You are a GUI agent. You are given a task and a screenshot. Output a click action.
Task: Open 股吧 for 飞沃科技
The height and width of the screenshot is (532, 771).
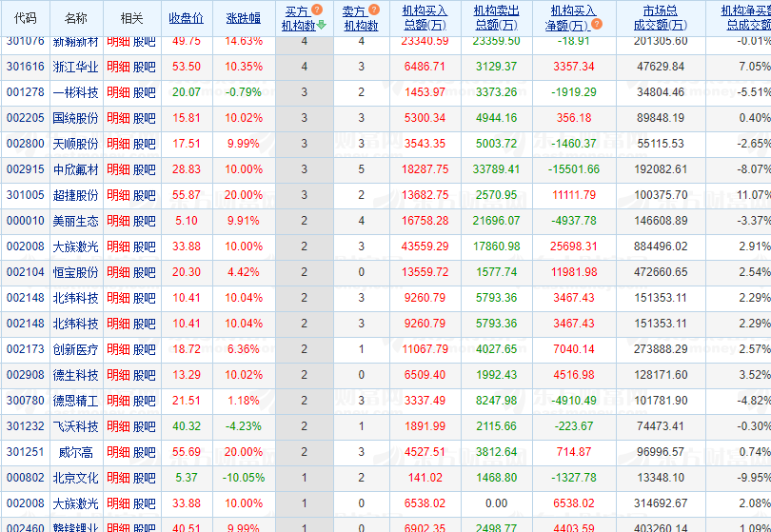[x=144, y=426]
